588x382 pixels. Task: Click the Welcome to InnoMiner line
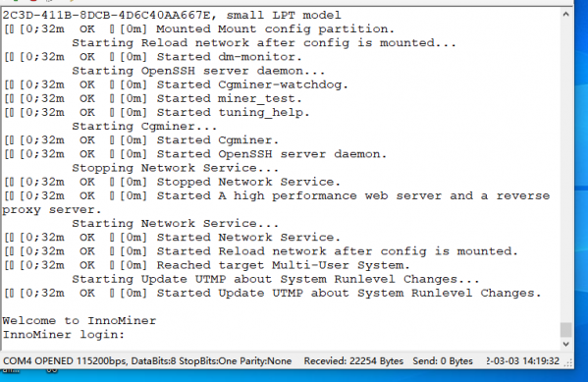[x=80, y=320]
